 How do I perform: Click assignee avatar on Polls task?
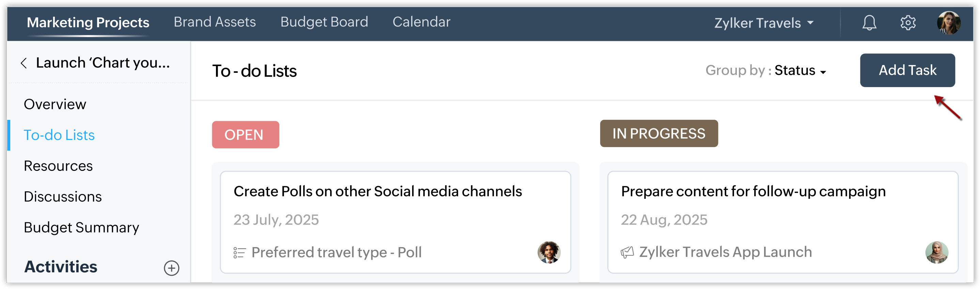(x=548, y=252)
